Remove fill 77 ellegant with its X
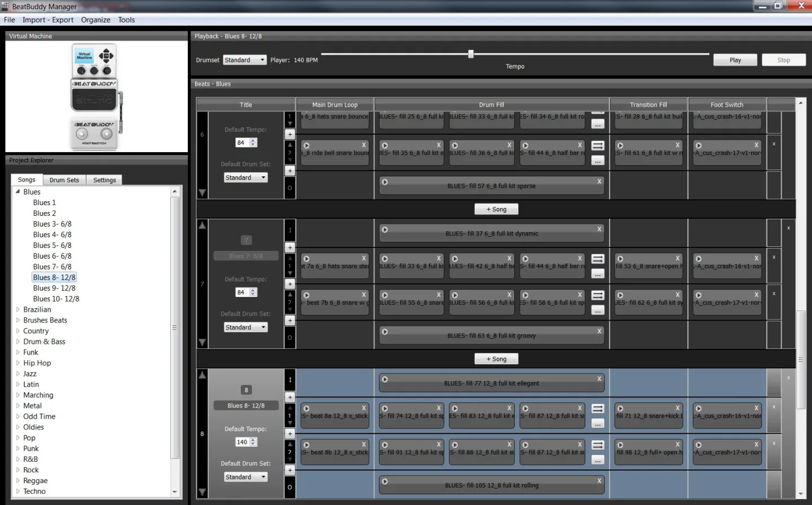 point(599,379)
